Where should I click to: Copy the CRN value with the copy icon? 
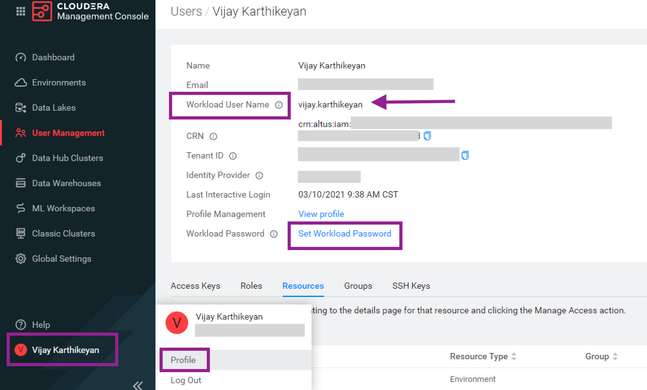point(427,136)
